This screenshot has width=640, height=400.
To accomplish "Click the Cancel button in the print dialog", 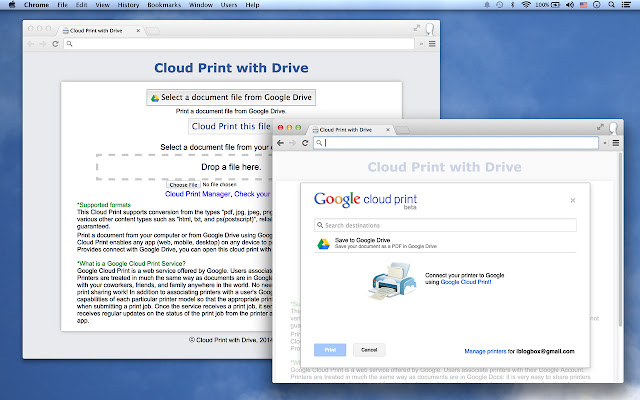I will coord(368,350).
